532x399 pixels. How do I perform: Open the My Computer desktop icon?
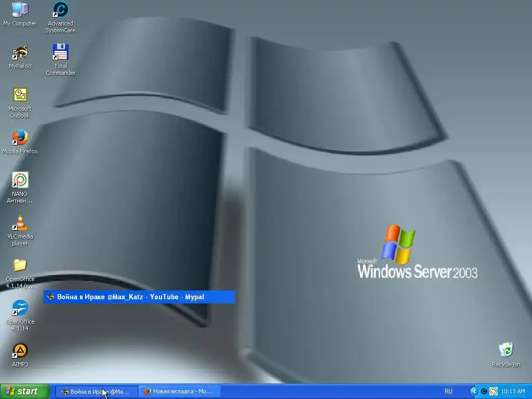[x=20, y=14]
